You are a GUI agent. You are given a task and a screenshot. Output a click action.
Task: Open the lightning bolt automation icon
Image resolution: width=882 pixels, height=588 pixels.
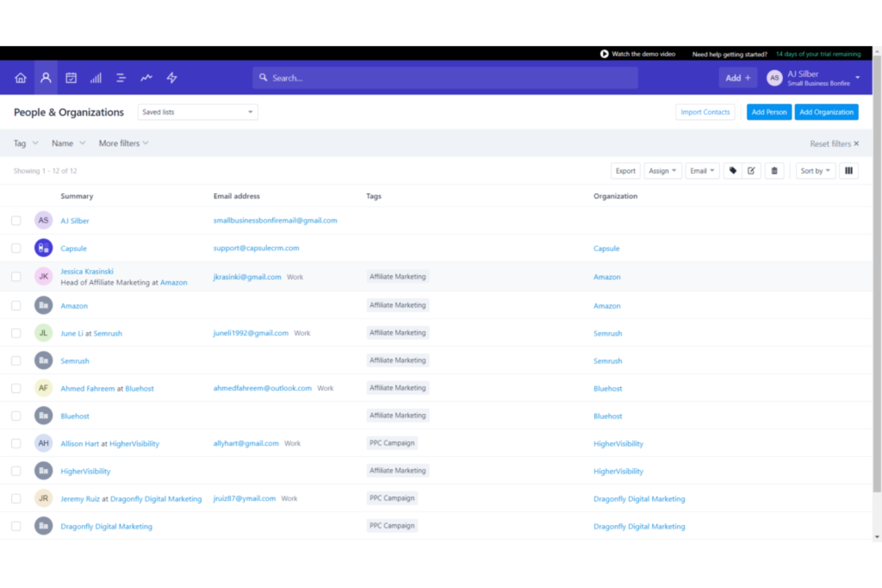pyautogui.click(x=172, y=78)
